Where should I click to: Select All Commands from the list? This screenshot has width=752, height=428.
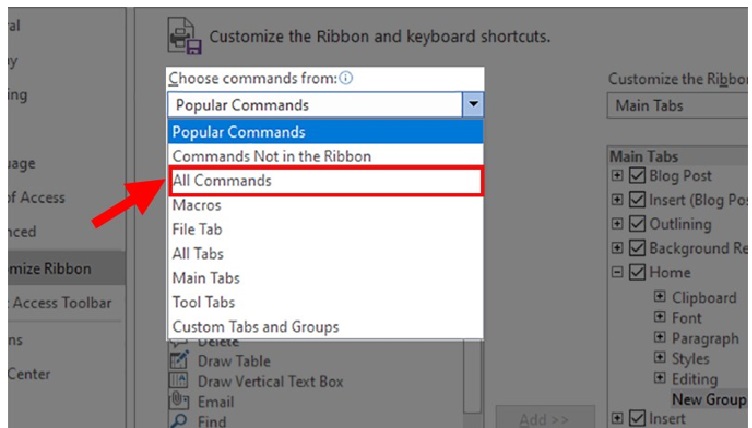(222, 181)
